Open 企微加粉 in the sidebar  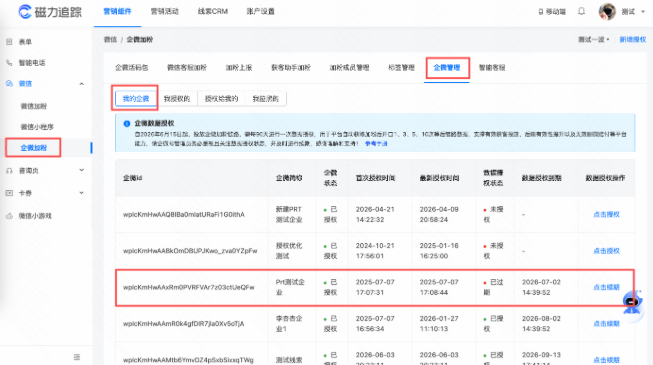tap(34, 148)
